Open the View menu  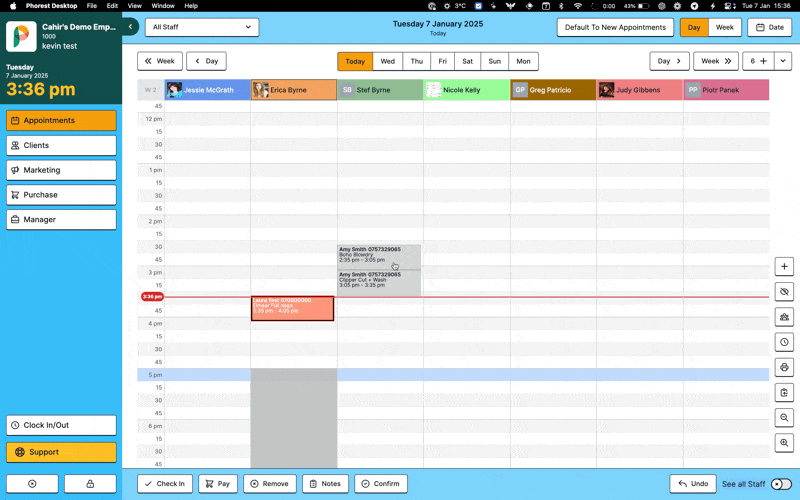click(x=135, y=6)
